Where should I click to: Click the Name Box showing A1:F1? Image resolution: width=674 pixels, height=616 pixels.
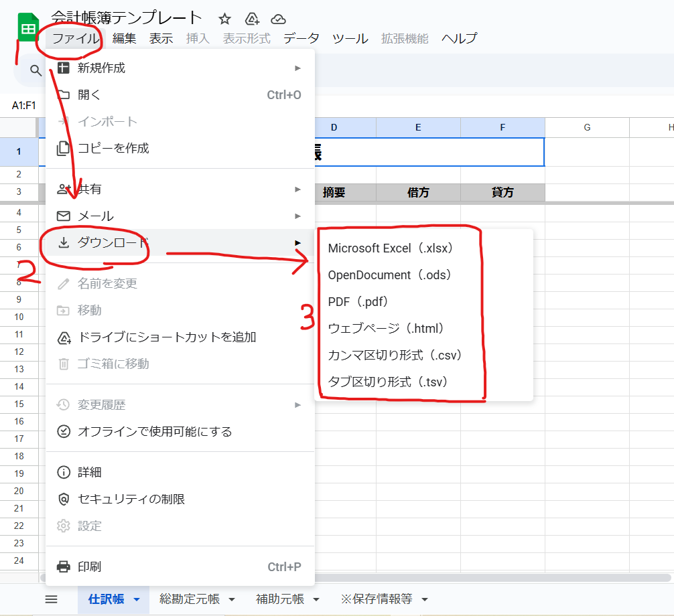(x=24, y=105)
